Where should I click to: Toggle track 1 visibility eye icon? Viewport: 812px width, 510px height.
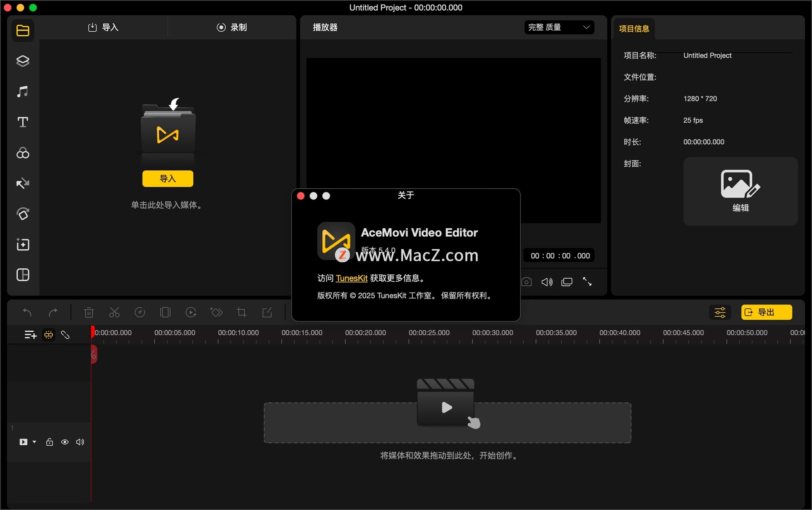[65, 442]
